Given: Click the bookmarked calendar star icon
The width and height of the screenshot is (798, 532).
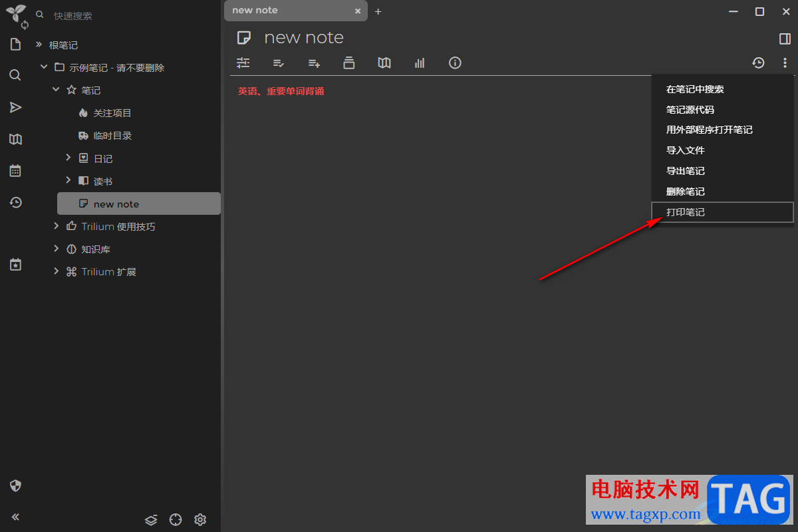Looking at the screenshot, I should [15, 265].
